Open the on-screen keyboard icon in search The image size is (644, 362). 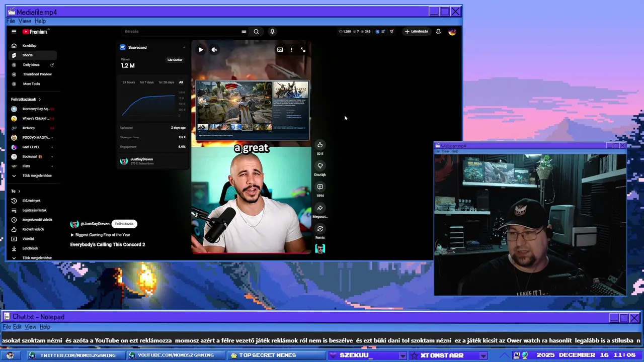[x=244, y=32]
